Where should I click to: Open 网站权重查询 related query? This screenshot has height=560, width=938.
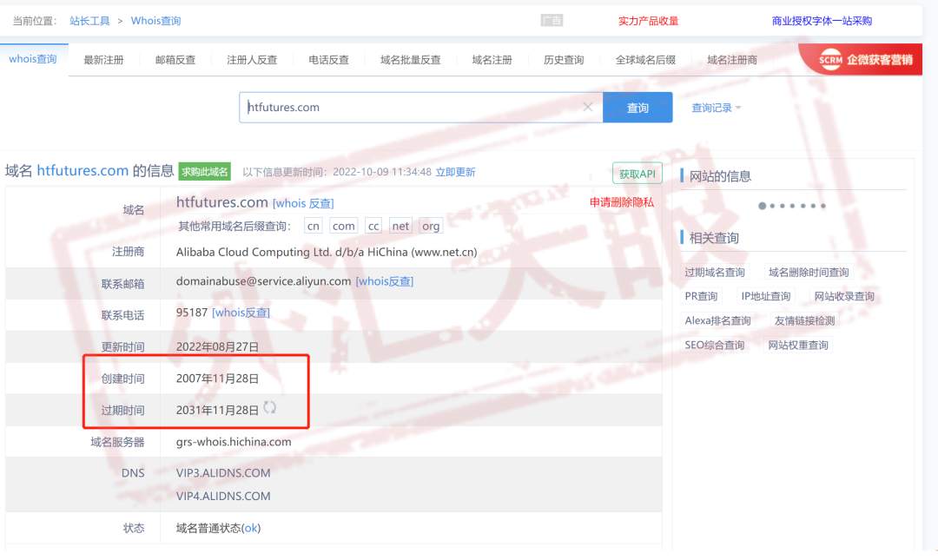tap(798, 346)
